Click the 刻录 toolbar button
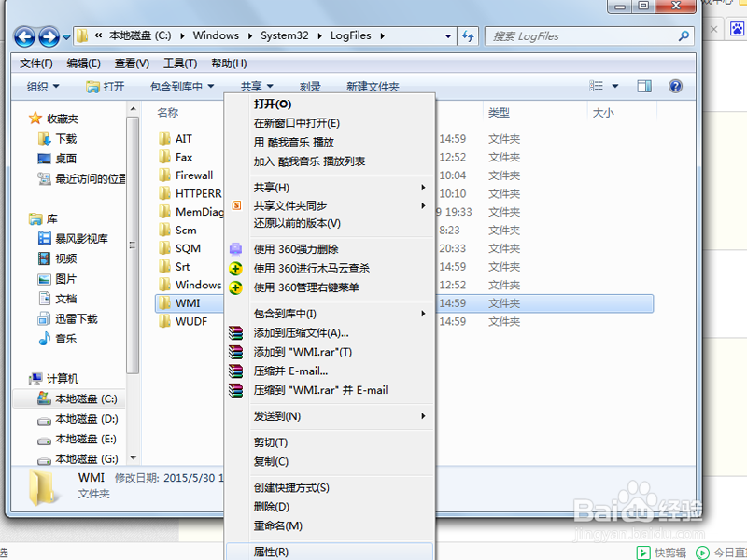Viewport: 747px width, 560px height. tap(311, 85)
